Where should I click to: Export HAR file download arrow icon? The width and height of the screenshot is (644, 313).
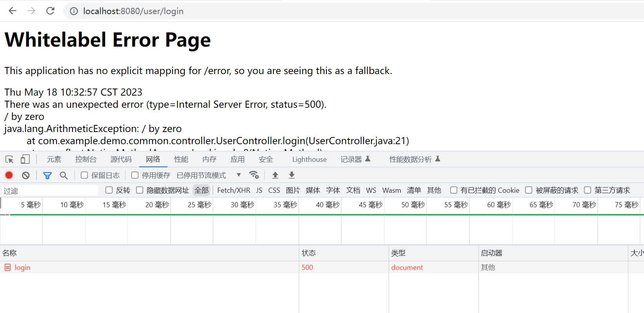pyautogui.click(x=292, y=175)
